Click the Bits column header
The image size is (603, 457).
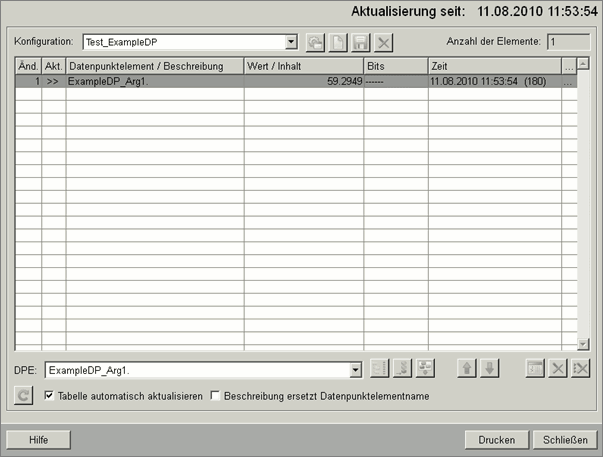click(396, 66)
